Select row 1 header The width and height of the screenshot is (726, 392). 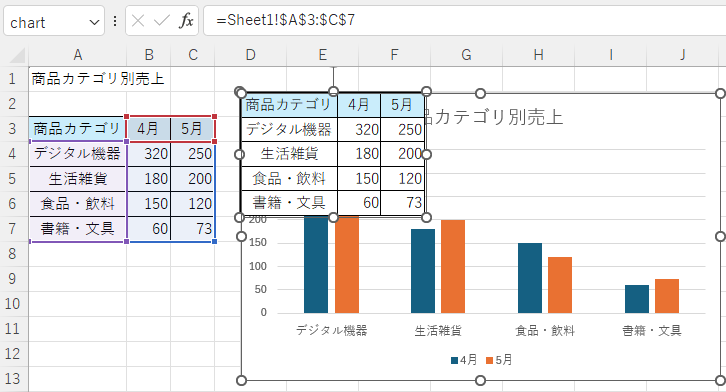[x=13, y=79]
